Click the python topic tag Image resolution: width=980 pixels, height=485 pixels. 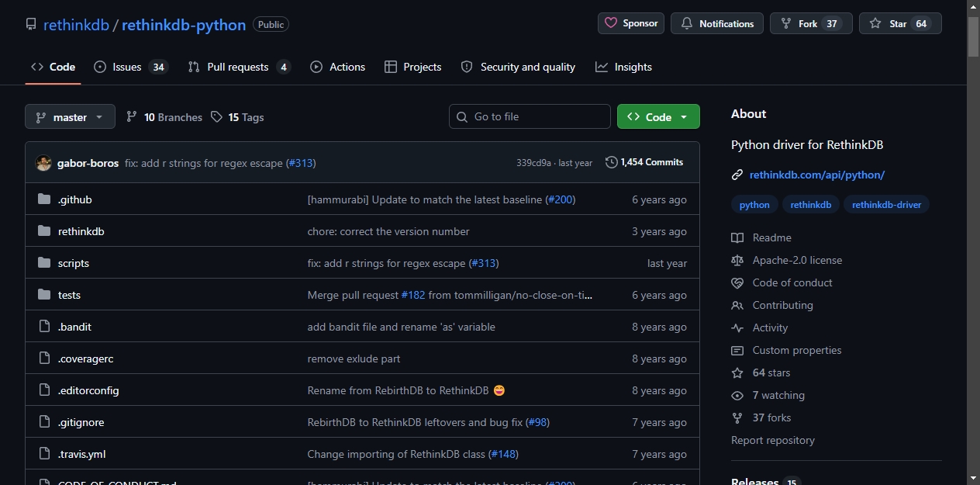754,205
